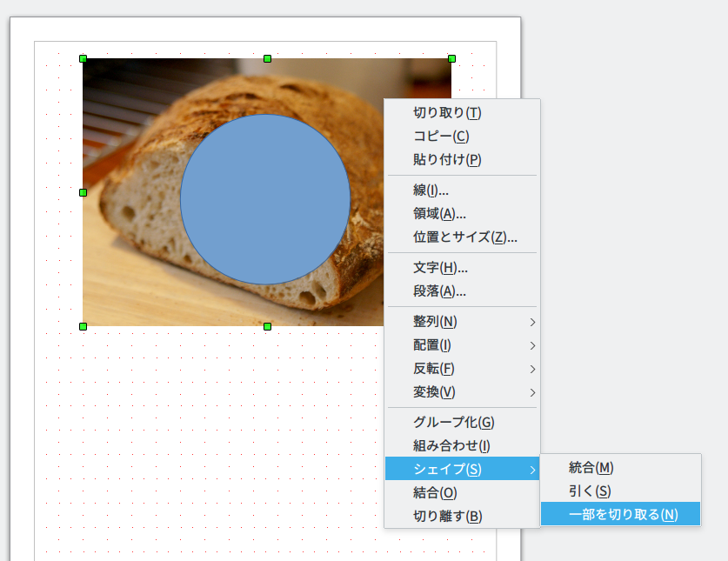Click the top-right green selection handle
This screenshot has height=561, width=728.
point(451,58)
